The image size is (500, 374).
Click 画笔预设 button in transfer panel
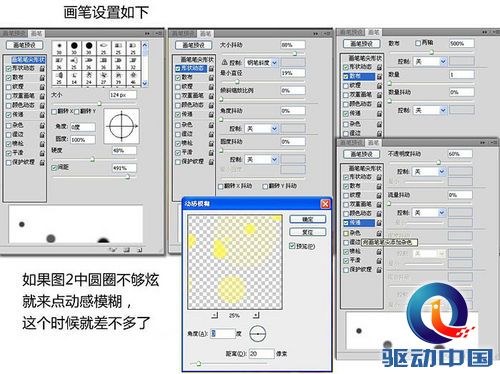(362, 154)
